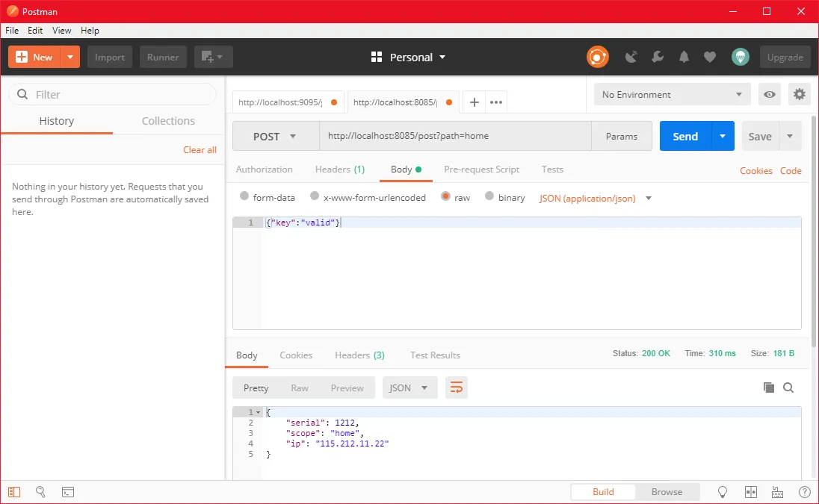819x504 pixels.
Task: Open the user avatar icon
Action: pyautogui.click(x=740, y=57)
